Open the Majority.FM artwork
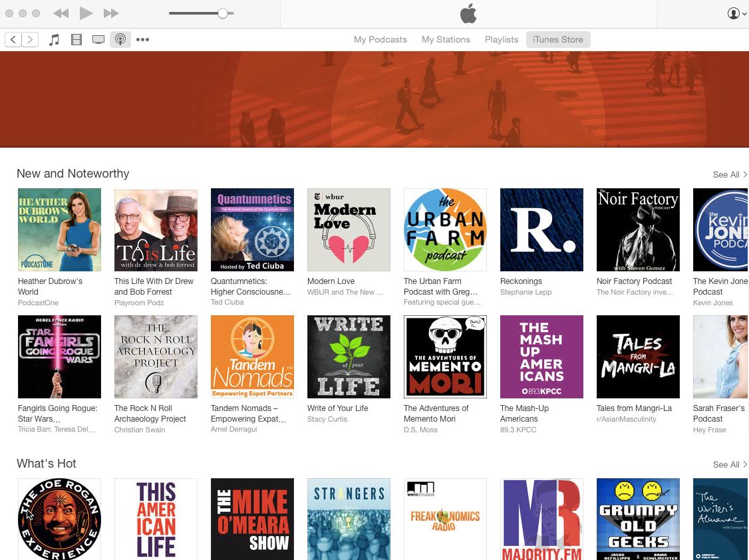The image size is (749, 560). [541, 519]
